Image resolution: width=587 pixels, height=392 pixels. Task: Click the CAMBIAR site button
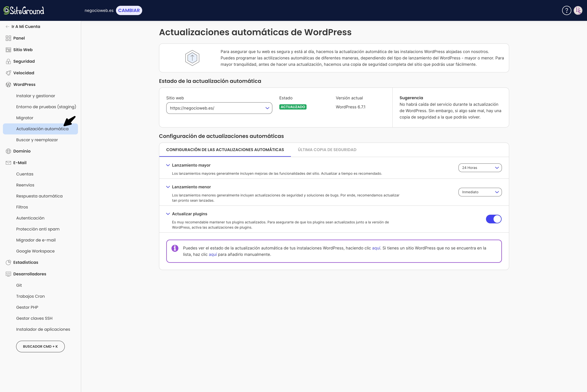tap(129, 10)
